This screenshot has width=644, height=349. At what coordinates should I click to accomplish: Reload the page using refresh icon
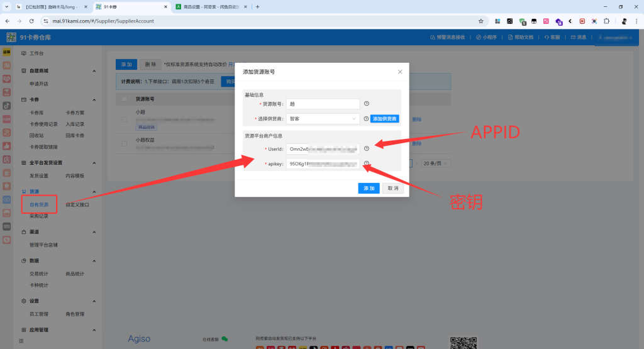click(x=31, y=21)
